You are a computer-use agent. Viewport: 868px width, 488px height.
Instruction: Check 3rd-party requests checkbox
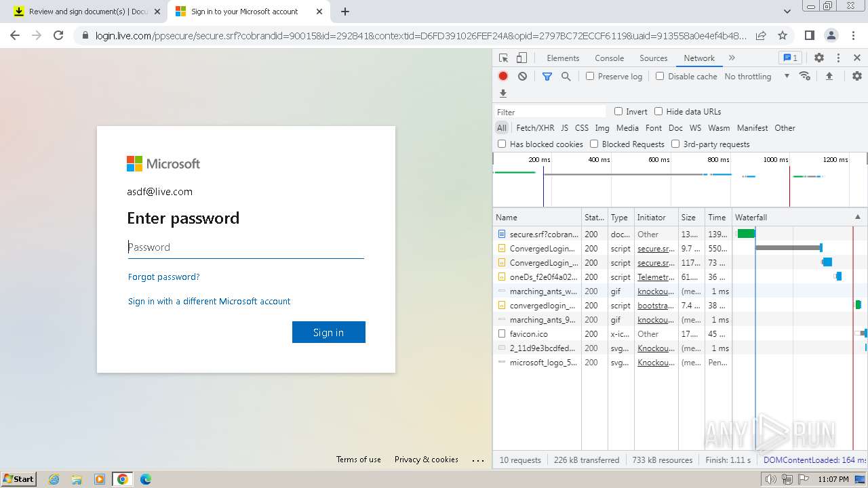tap(675, 144)
